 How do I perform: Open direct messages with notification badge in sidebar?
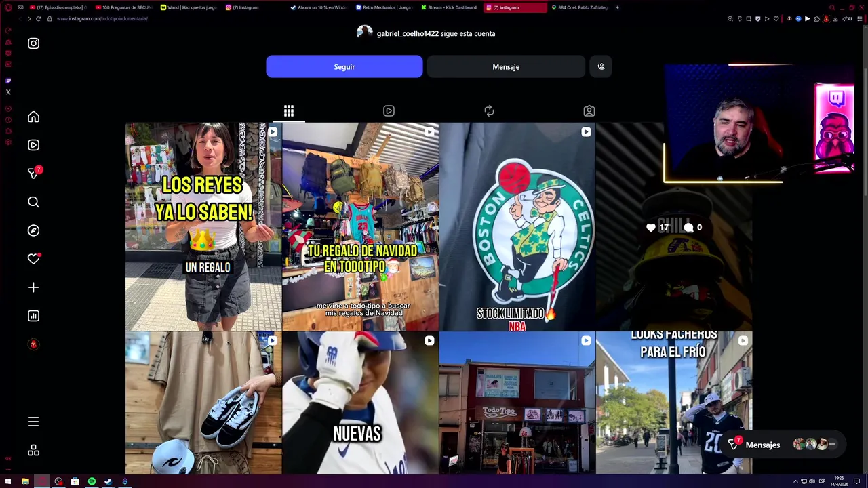(x=33, y=174)
